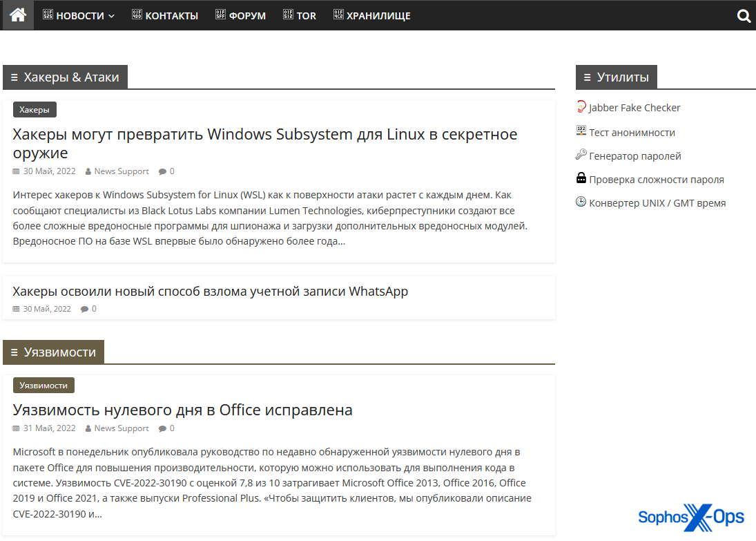Click the key icon beside Генератор паролей
This screenshot has width=756, height=541.
pos(580,155)
